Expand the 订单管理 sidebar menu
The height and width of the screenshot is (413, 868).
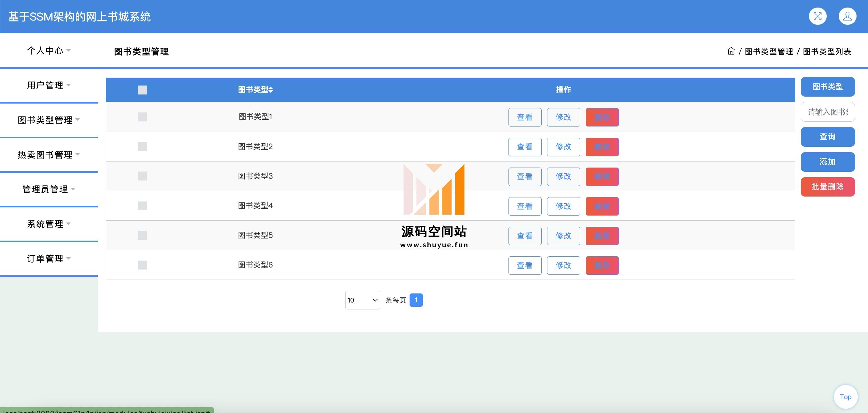(x=49, y=259)
